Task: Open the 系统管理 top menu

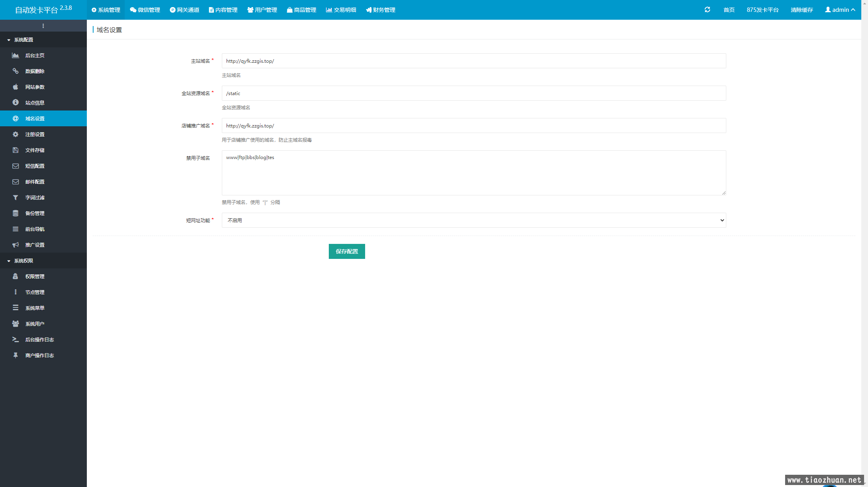Action: pos(106,10)
